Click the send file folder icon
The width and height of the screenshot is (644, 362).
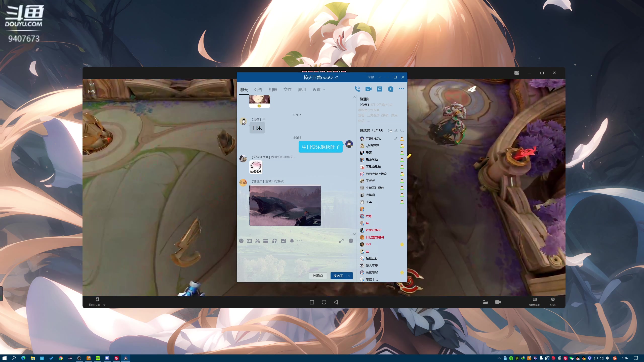266,241
